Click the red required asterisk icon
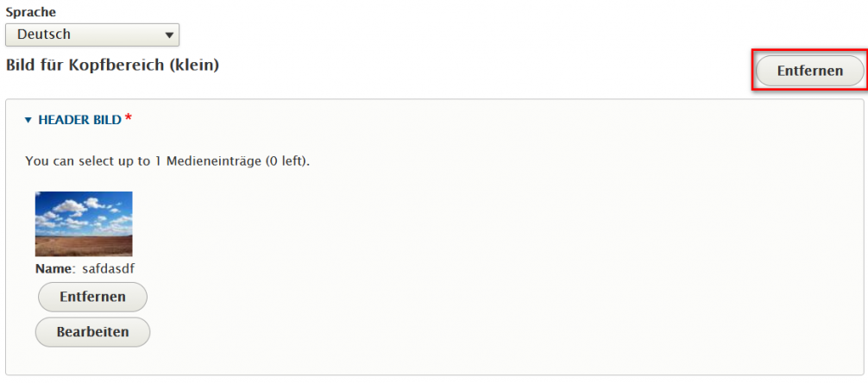The image size is (868, 383). pos(129,118)
